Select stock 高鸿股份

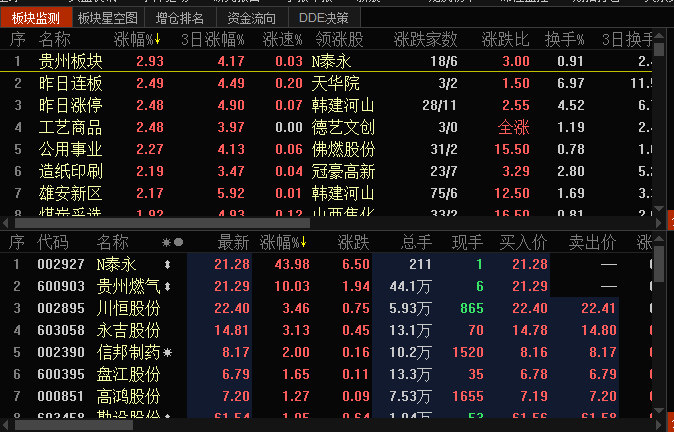coord(326,396)
